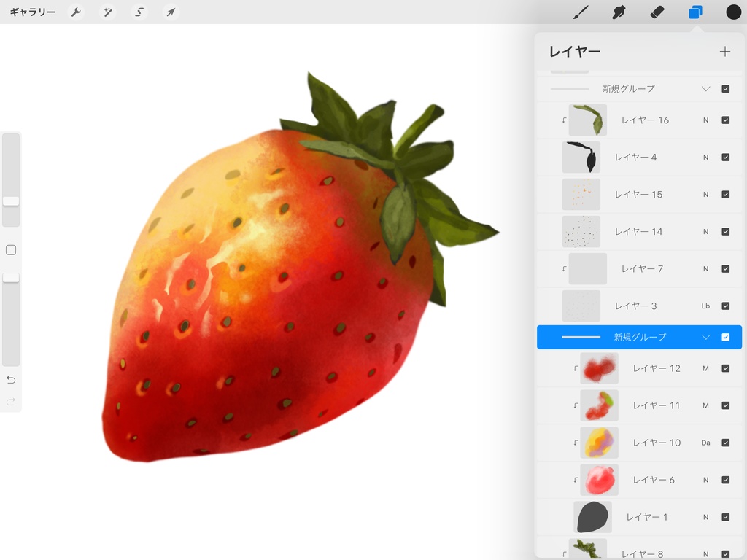Image resolution: width=747 pixels, height=560 pixels.
Task: Select レイヤー 16 thumbnail with green leaf
Action: (x=588, y=120)
